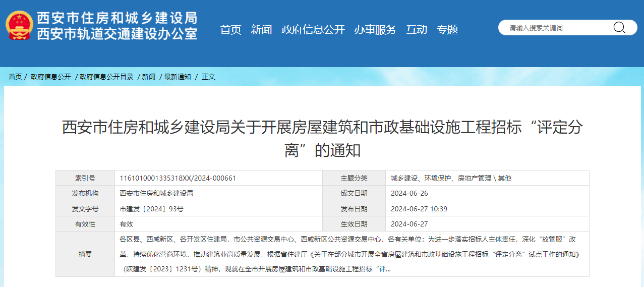The height and width of the screenshot is (287, 644).
Task: Click the article headline about 评定分离
Action: 322,138
